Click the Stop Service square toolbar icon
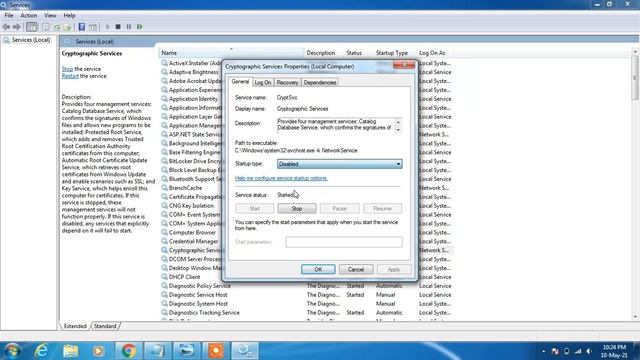The width and height of the screenshot is (640, 360). pos(118,27)
